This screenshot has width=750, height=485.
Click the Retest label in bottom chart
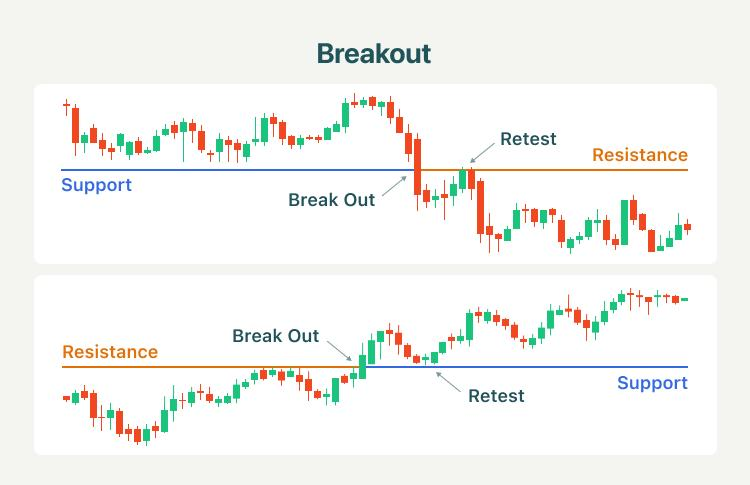496,396
